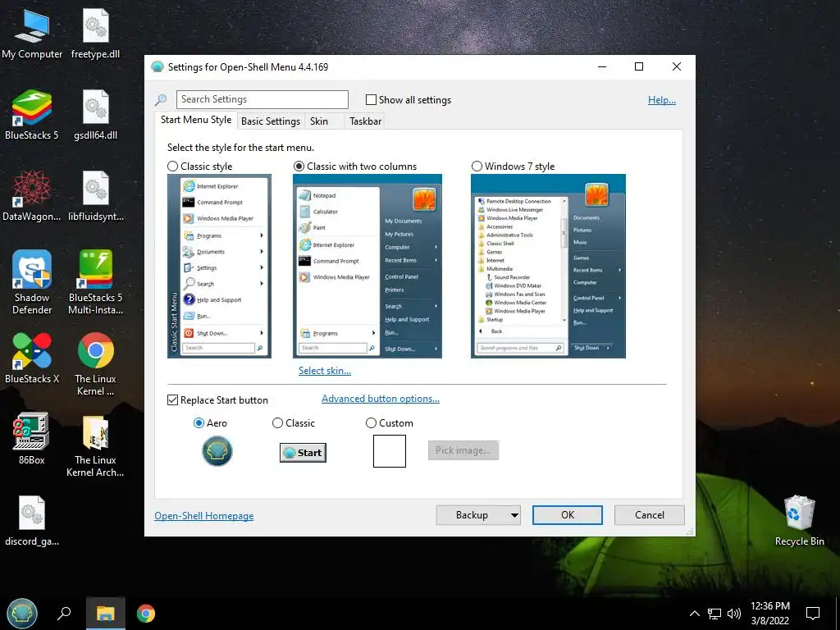Select The Linux Kernel Archive folder

[95, 445]
